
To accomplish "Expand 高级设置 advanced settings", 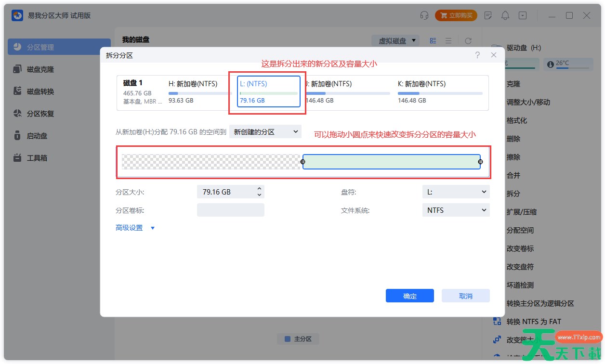I will tap(135, 228).
